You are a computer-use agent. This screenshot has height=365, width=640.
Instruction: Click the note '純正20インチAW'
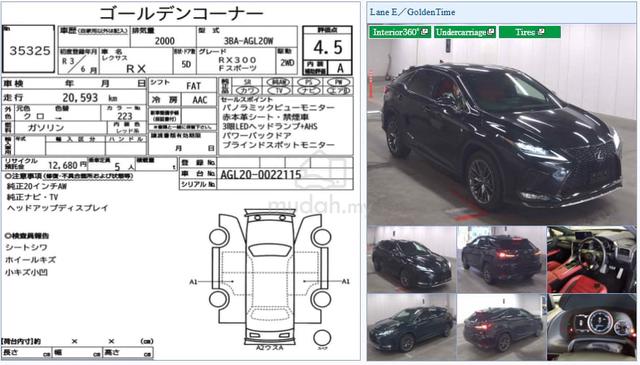click(x=37, y=187)
